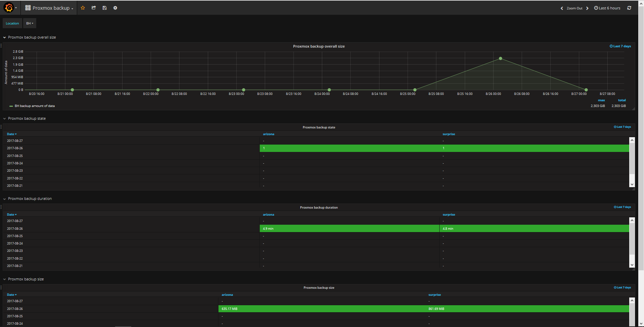This screenshot has height=327, width=644.
Task: Sort backup duration table by surprise column
Action: click(x=449, y=215)
